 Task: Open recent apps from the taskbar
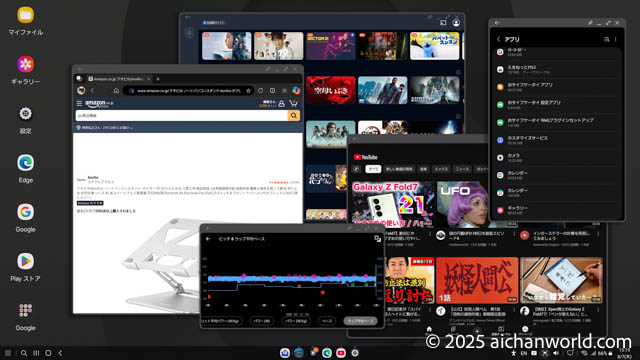coord(36,353)
